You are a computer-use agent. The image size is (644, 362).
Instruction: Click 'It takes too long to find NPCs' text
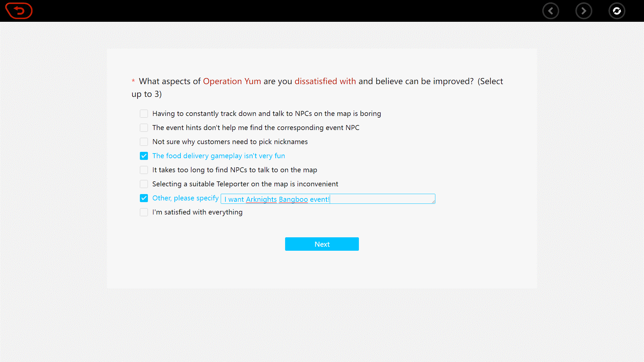tap(235, 170)
